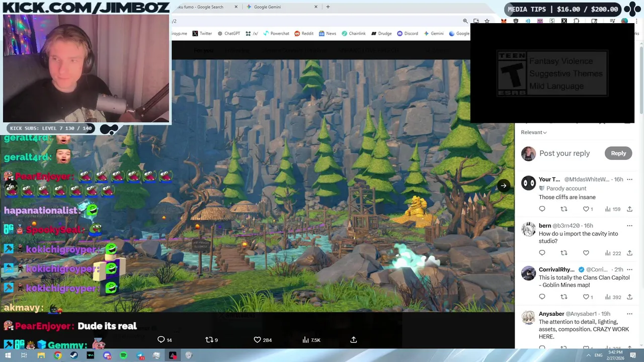Reply to bern's comment about the cavity
Image resolution: width=644 pixels, height=362 pixels.
click(x=542, y=253)
